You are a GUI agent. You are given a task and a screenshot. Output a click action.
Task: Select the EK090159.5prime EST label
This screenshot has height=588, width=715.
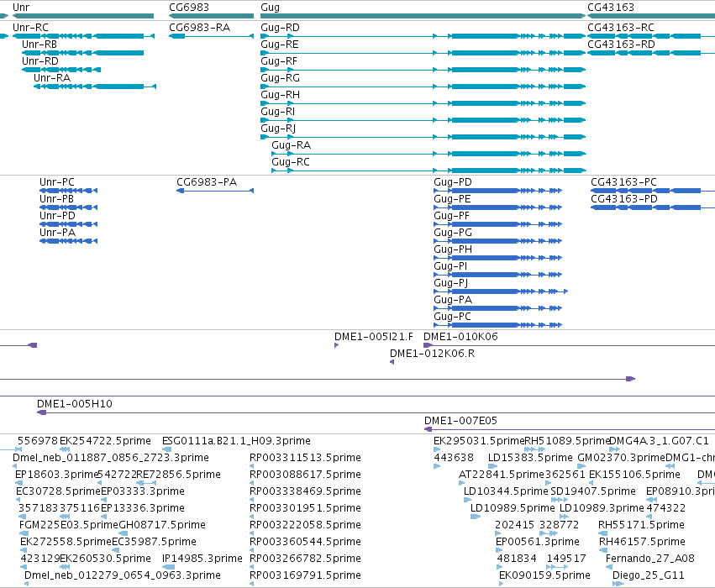[544, 576]
